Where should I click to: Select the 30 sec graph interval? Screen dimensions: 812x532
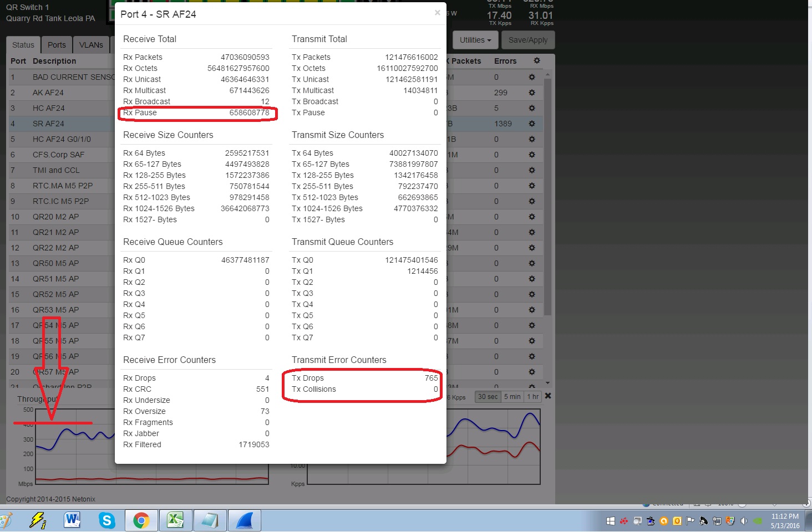(488, 397)
